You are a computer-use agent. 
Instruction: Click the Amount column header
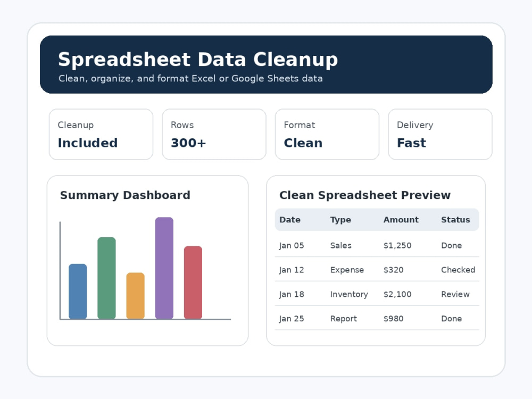pyautogui.click(x=401, y=220)
